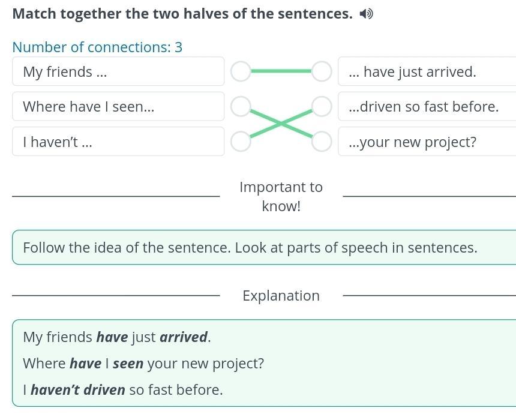Screen dimensions: 516x420
Task: Click the horizontal green line joining the top pair
Action: [x=281, y=71]
